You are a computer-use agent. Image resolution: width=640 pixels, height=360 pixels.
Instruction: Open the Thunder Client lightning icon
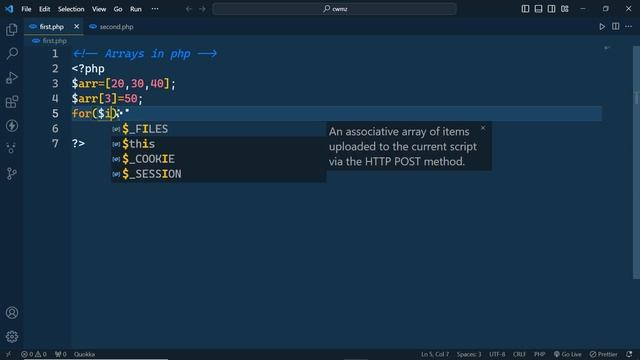coord(12,126)
